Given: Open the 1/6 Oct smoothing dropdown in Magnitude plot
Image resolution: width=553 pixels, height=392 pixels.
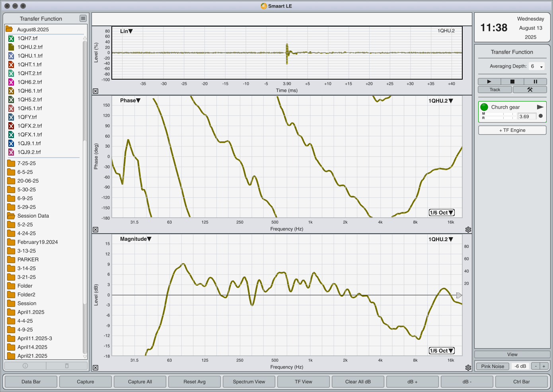Looking at the screenshot, I should (442, 351).
